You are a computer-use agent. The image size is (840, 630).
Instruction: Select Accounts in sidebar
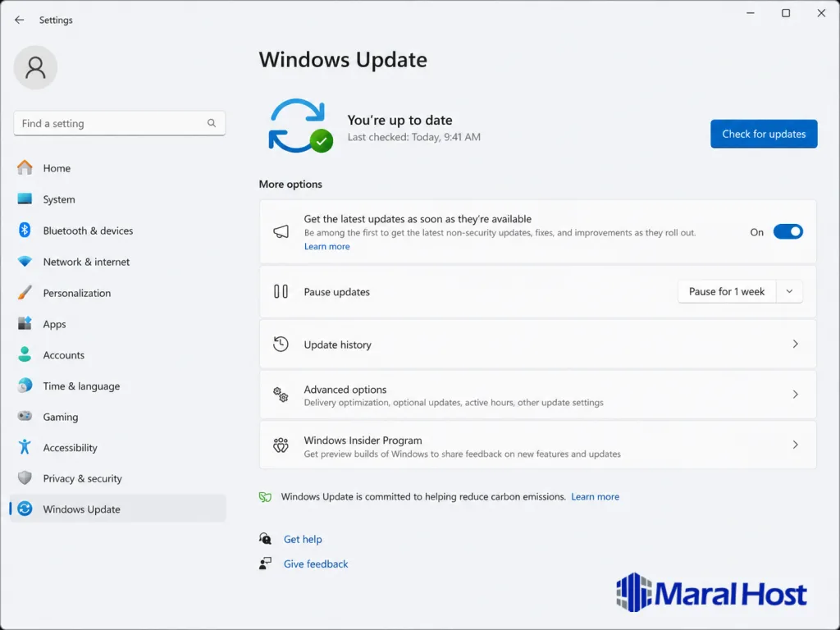pos(118,354)
